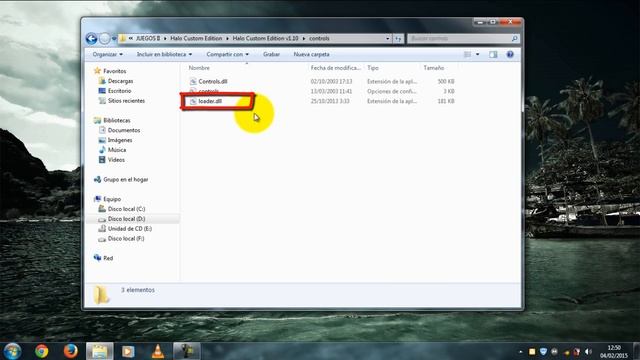Open Descargas in the sidebar

pos(120,81)
